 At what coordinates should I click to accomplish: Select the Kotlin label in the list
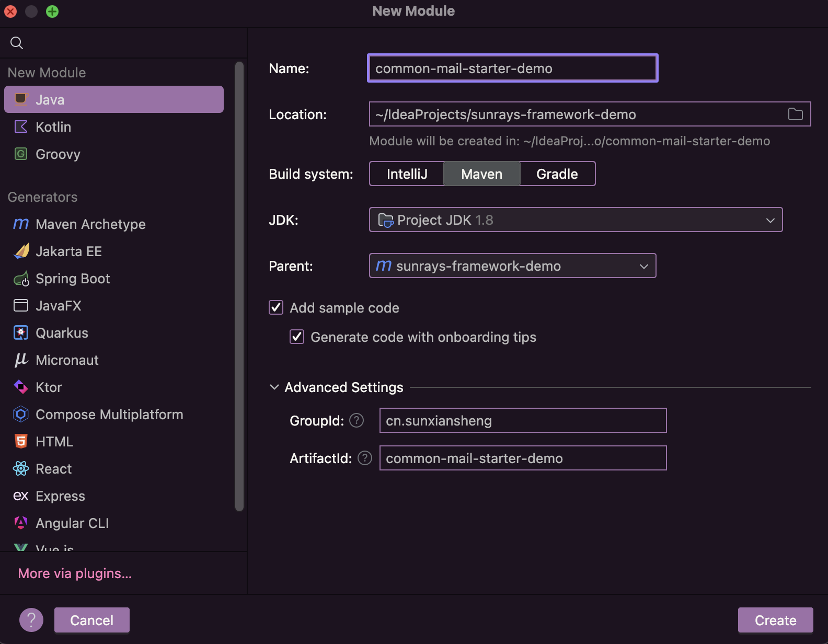click(x=53, y=126)
